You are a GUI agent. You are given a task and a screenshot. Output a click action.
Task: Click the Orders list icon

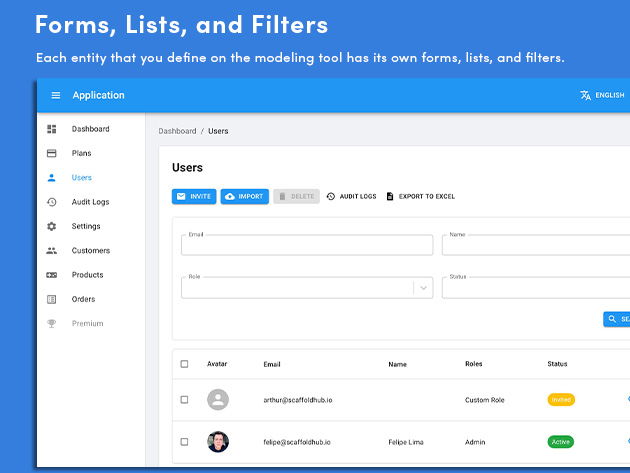[51, 299]
